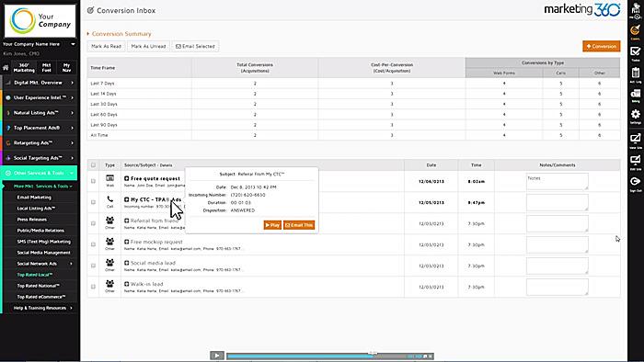Check the Referral from friend row checkbox

[93, 223]
